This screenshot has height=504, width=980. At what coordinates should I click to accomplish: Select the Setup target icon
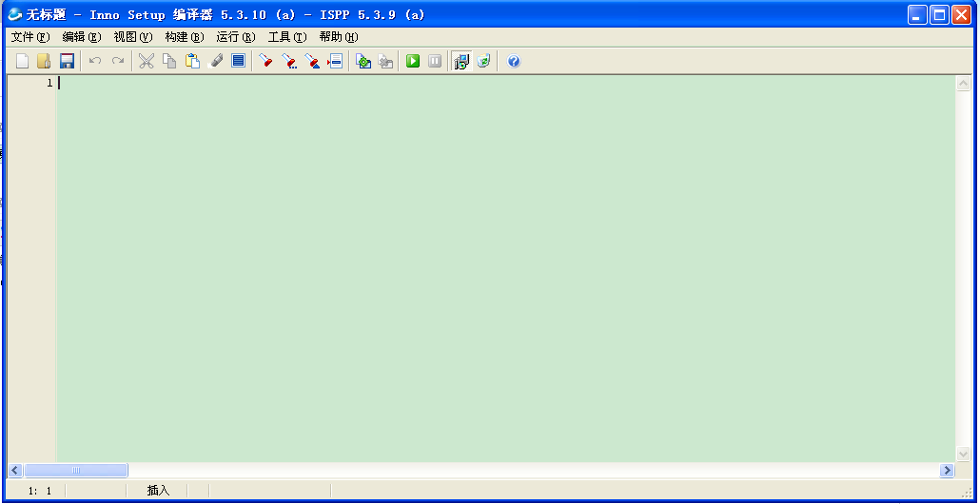[x=461, y=61]
